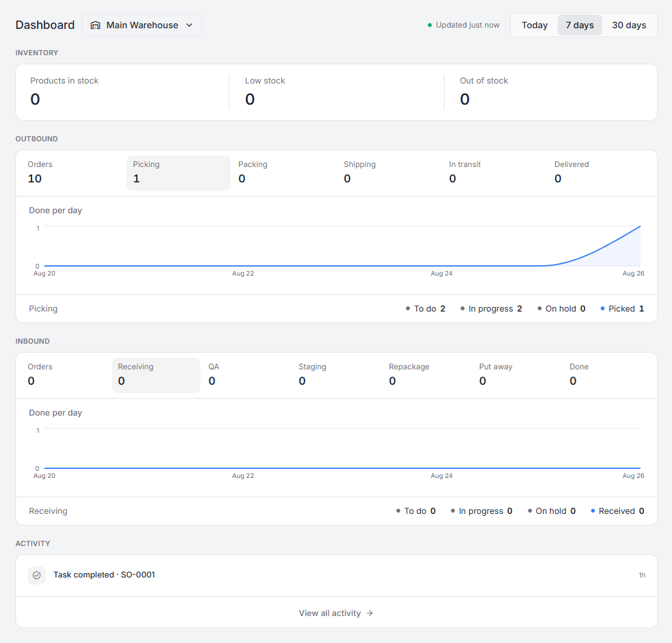The image size is (672, 643).
Task: Select the Packing stage tile
Action: [284, 173]
